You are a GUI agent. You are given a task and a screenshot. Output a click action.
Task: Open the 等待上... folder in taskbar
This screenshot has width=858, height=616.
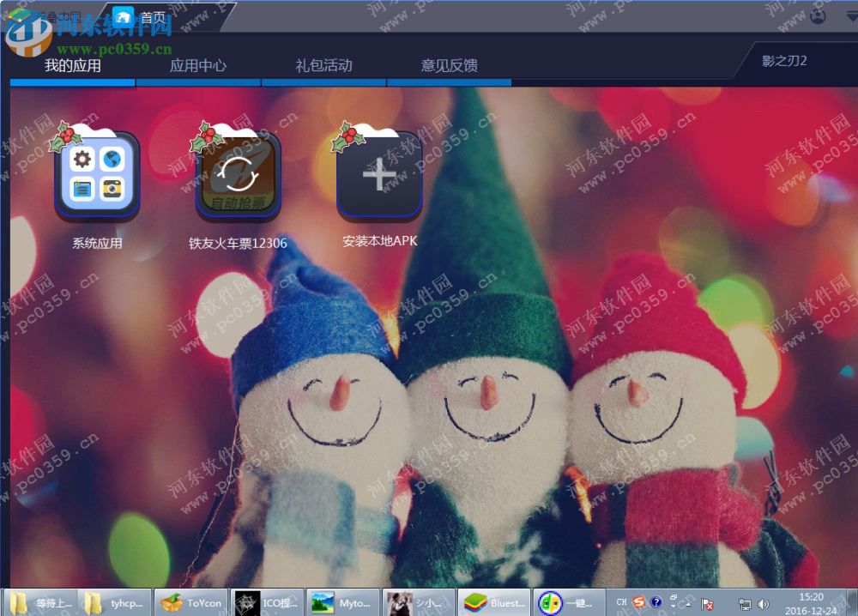coord(41,603)
